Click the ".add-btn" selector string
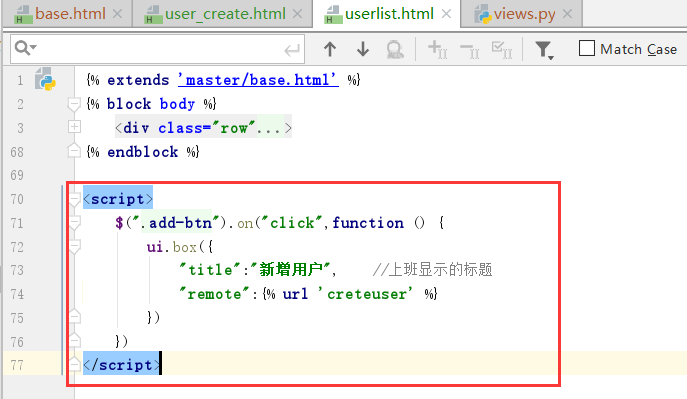Viewport: 687px width, 399px height. 176,223
